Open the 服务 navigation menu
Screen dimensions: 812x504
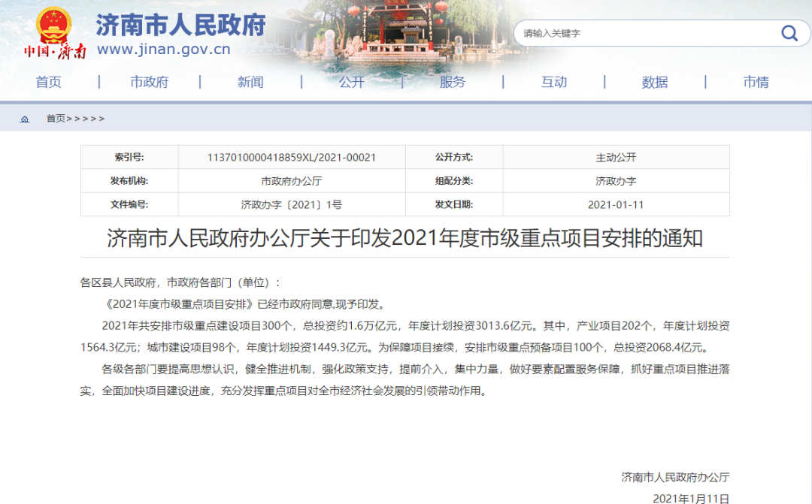(x=453, y=82)
